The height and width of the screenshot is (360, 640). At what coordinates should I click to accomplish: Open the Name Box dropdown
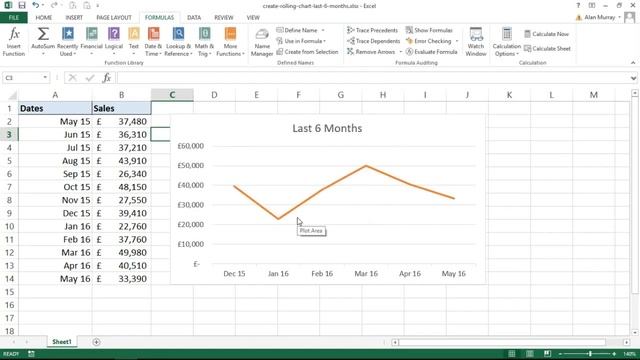(45, 78)
